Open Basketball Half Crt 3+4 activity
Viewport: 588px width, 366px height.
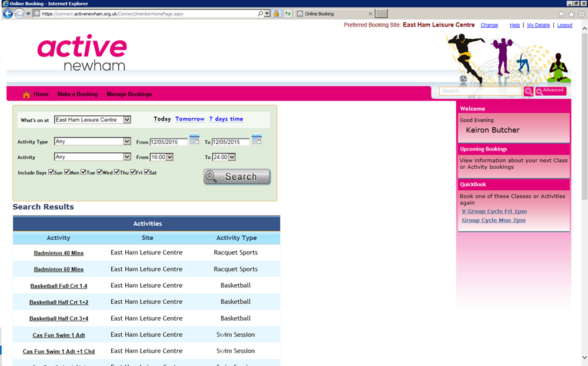(58, 318)
